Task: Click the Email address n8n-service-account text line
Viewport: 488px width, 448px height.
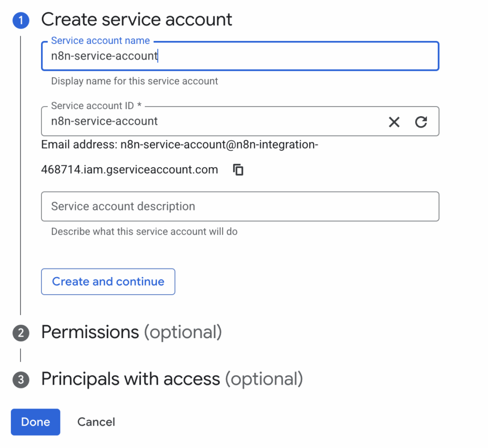Action: point(179,145)
